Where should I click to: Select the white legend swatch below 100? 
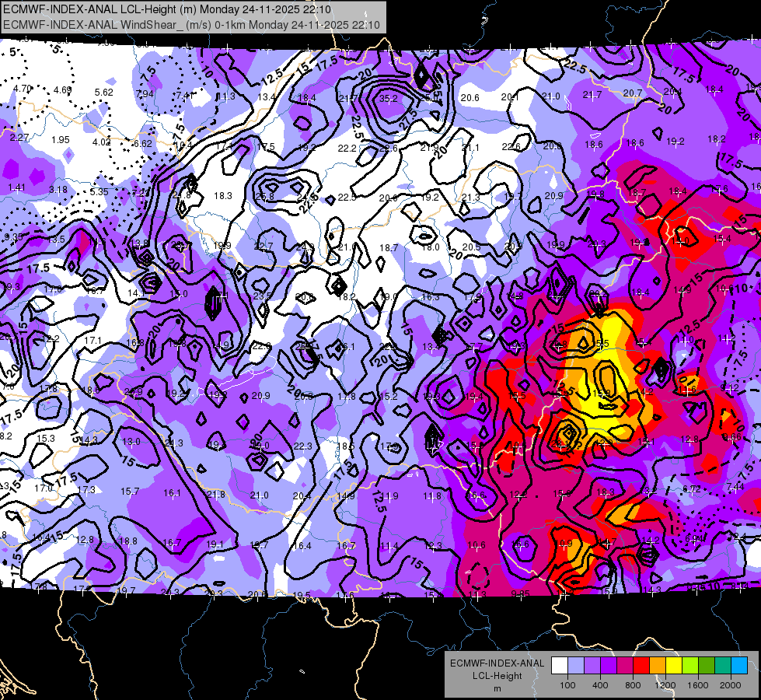coord(560,666)
